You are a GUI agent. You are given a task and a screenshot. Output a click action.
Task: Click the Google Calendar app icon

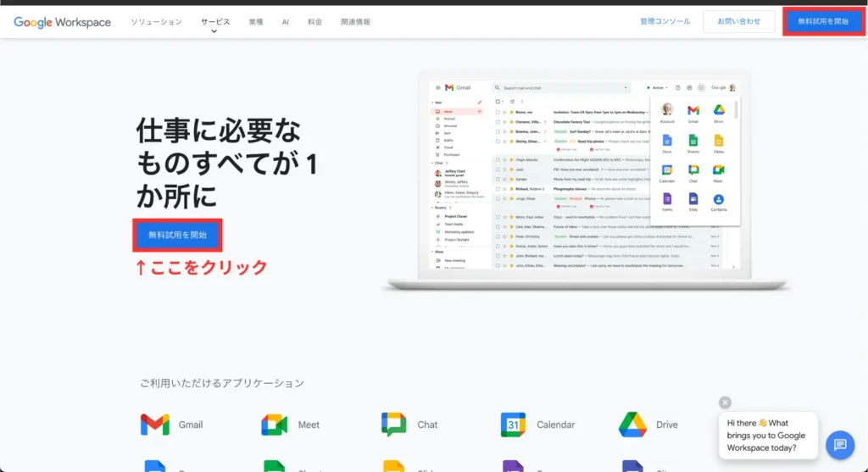[514, 425]
